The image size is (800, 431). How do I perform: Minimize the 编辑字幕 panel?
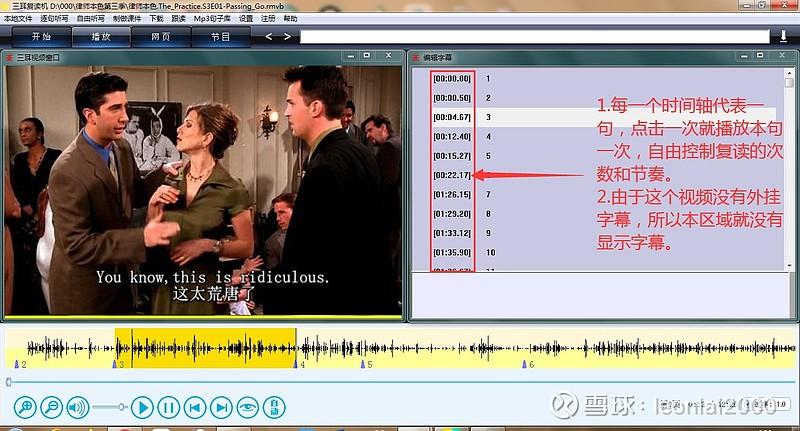(744, 56)
